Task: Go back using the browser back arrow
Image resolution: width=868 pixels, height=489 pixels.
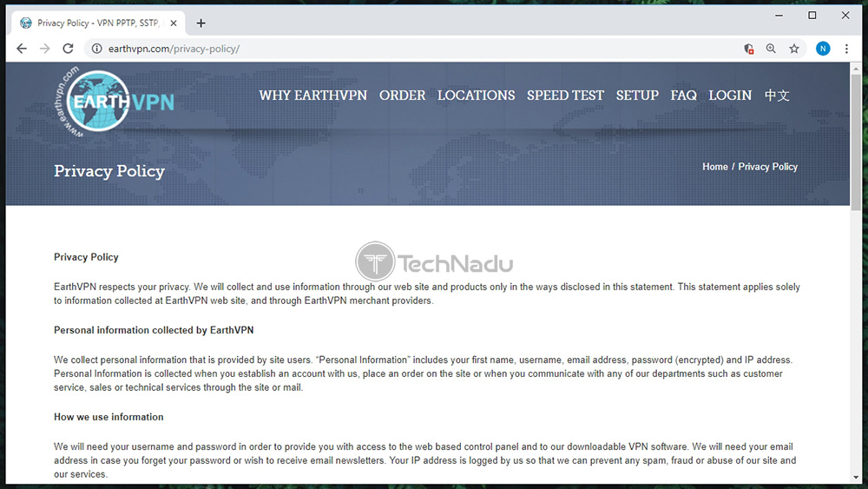Action: 22,49
